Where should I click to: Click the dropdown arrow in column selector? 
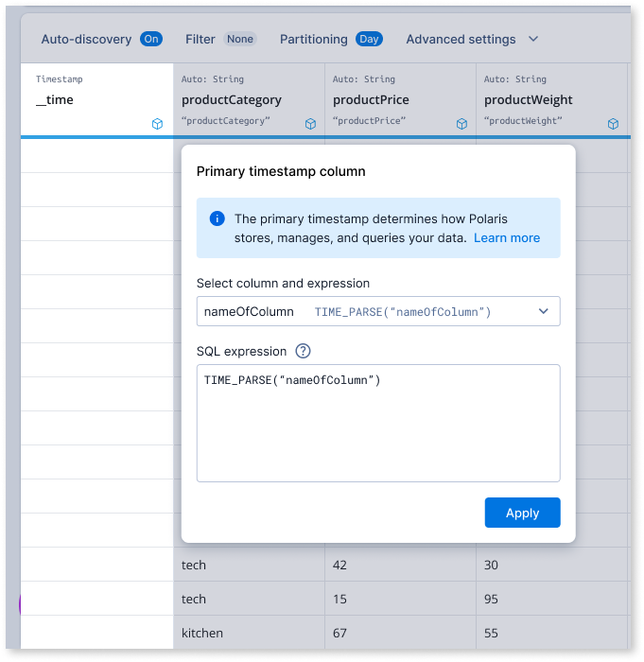pos(543,311)
